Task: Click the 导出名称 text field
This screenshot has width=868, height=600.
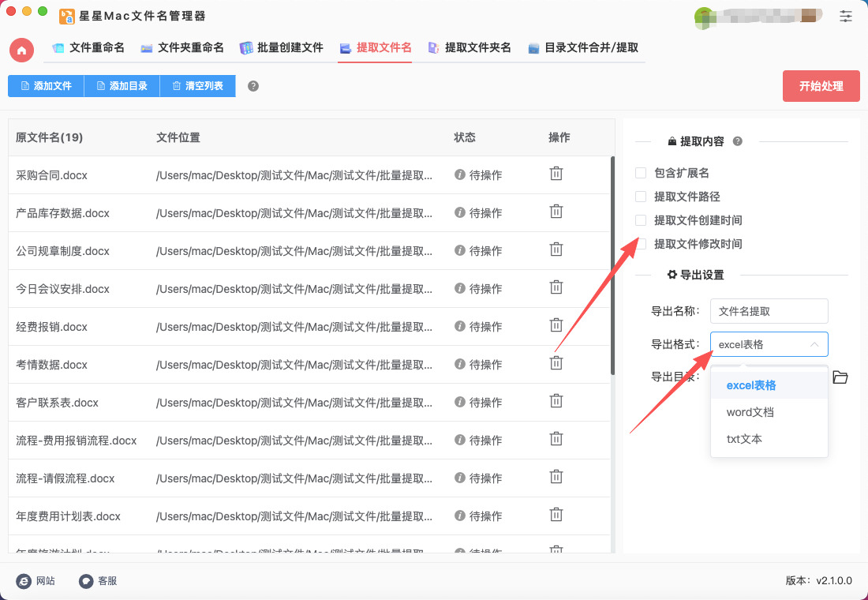Action: point(769,311)
